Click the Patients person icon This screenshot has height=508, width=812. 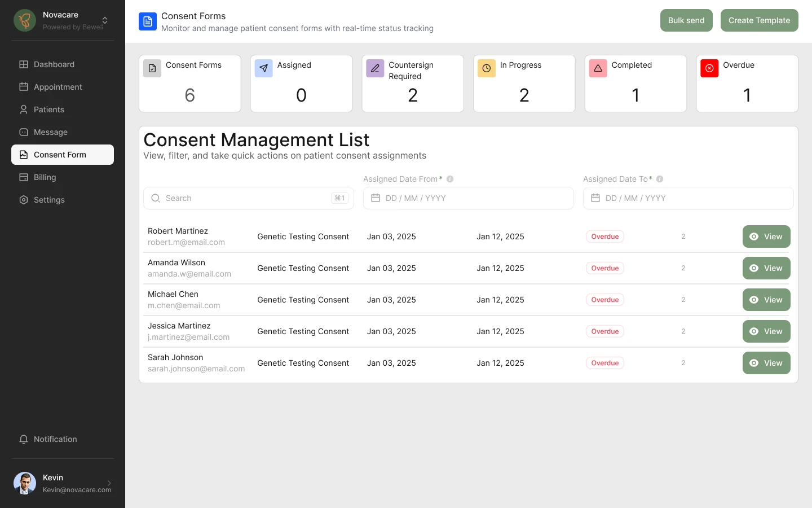24,110
